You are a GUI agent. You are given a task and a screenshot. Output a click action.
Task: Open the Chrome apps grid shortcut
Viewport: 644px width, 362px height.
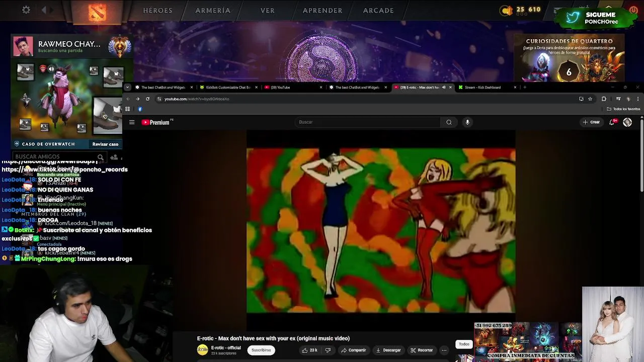128,109
